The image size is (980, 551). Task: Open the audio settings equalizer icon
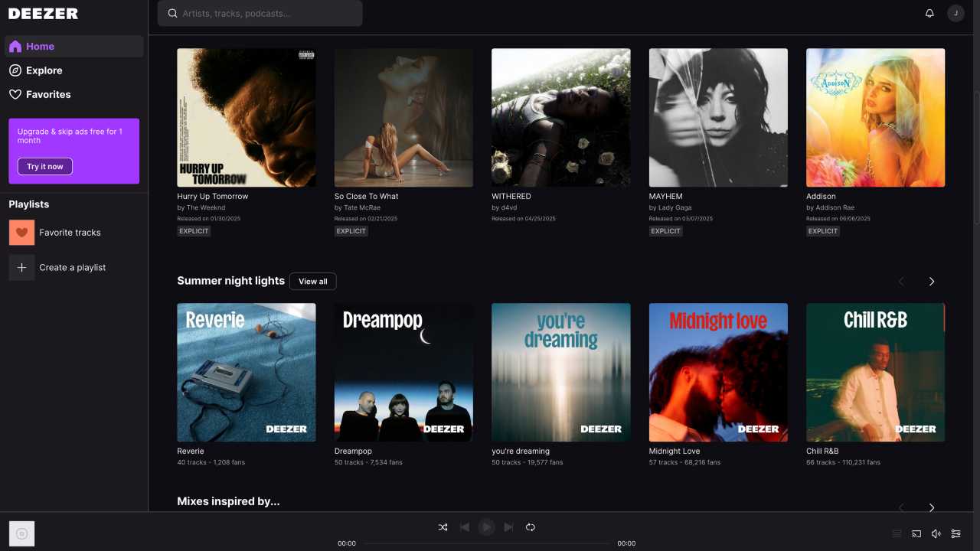[956, 533]
